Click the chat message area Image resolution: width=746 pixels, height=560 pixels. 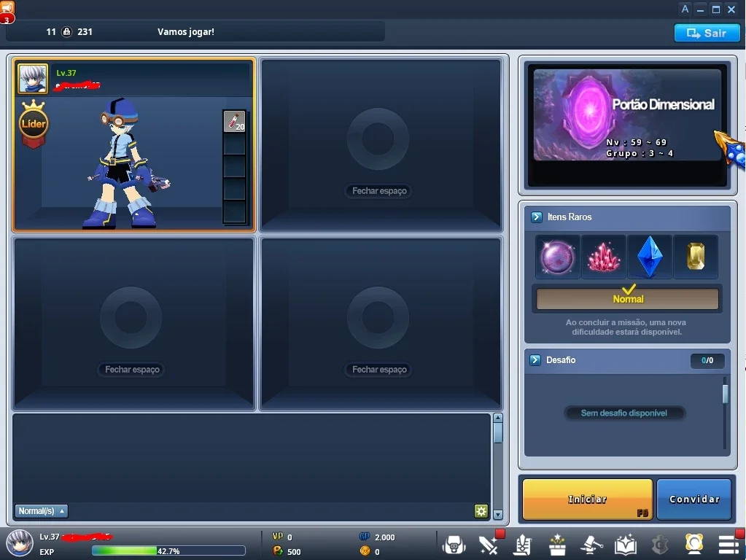[252, 458]
